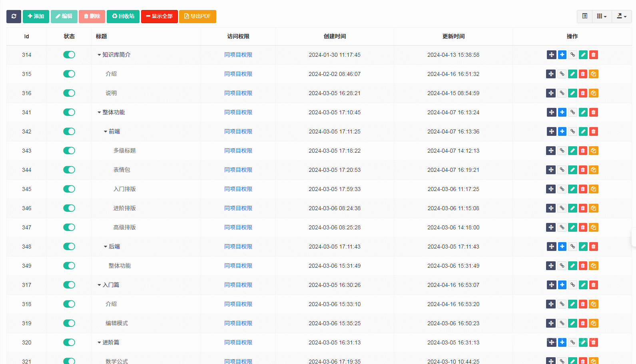Sort by the 创建时间 column header
This screenshot has height=364, width=636.
coord(335,36)
